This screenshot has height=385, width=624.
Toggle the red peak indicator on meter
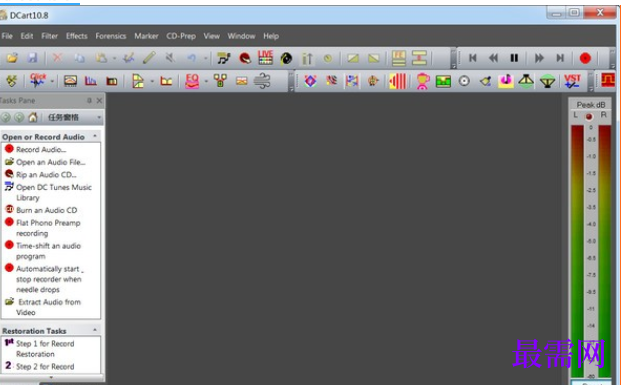click(589, 117)
